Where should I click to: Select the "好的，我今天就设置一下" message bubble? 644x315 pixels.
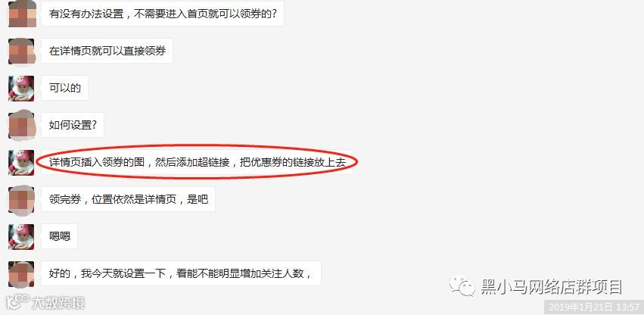[x=181, y=273]
